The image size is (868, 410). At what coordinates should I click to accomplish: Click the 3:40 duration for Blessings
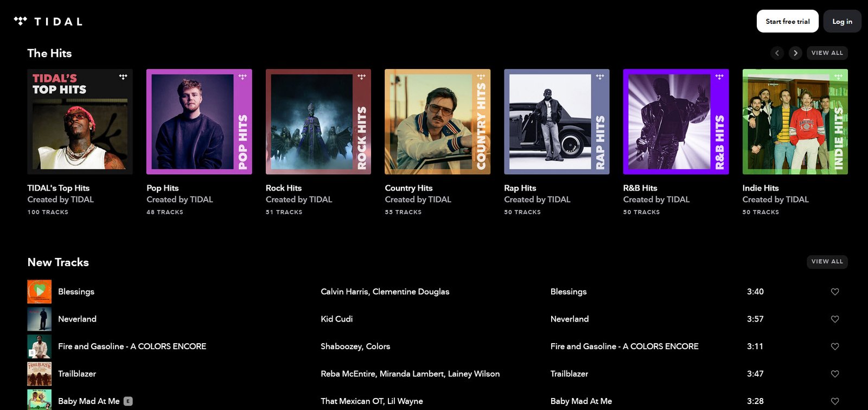(755, 292)
